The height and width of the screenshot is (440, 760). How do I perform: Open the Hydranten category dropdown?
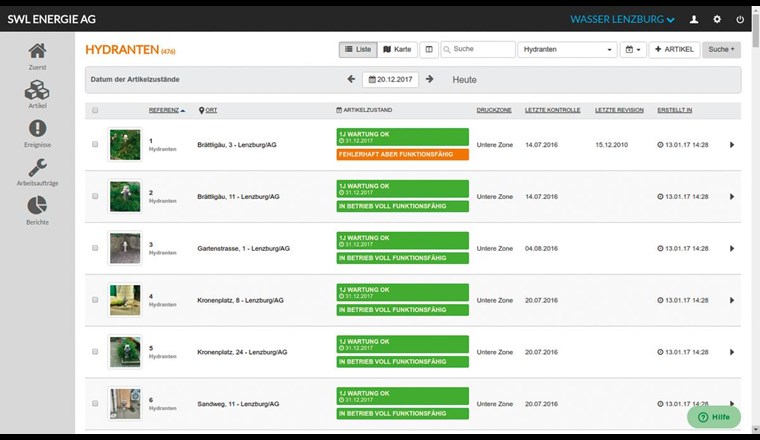pyautogui.click(x=567, y=49)
